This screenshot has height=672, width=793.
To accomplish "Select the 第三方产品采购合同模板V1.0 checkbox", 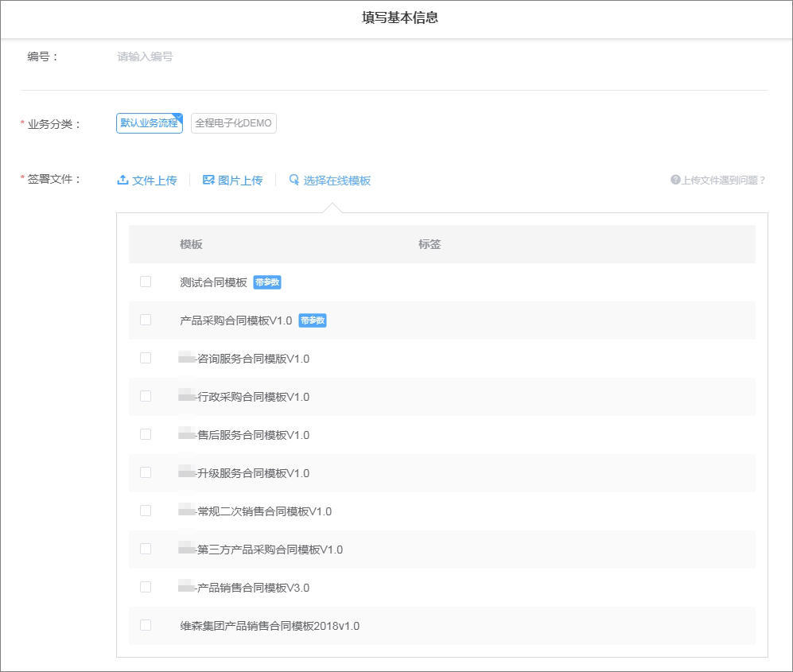I will 146,549.
